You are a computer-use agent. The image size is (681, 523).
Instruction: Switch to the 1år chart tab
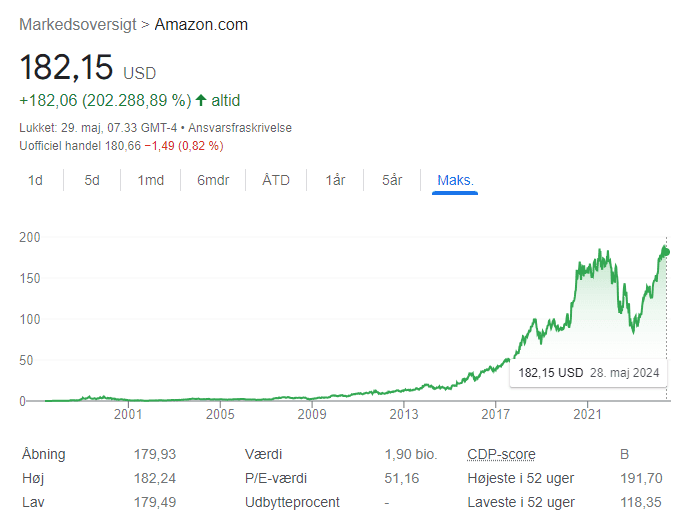(335, 180)
